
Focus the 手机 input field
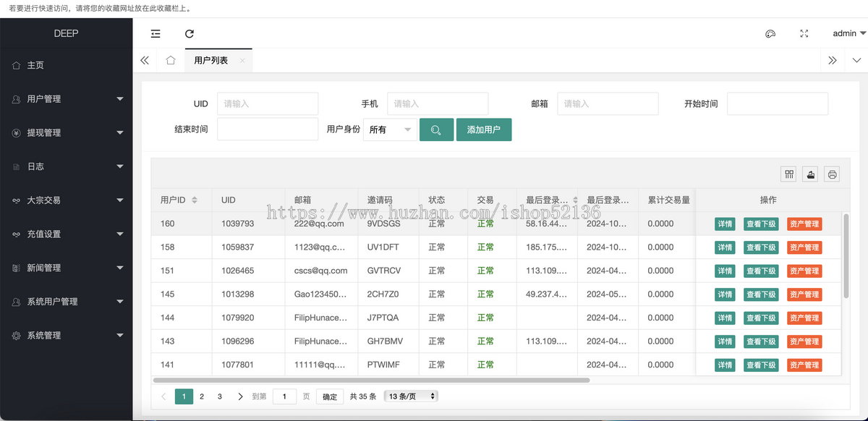[x=438, y=103]
